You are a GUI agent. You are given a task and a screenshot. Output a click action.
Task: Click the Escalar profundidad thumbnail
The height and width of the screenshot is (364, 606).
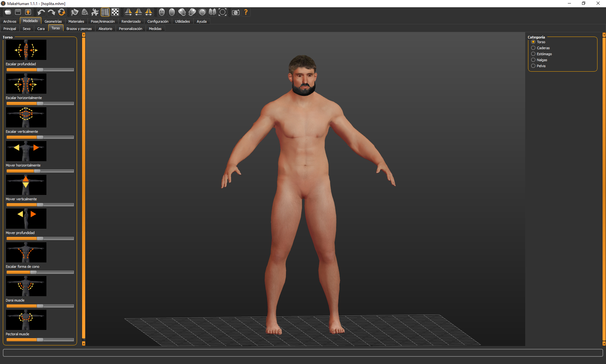click(26, 50)
